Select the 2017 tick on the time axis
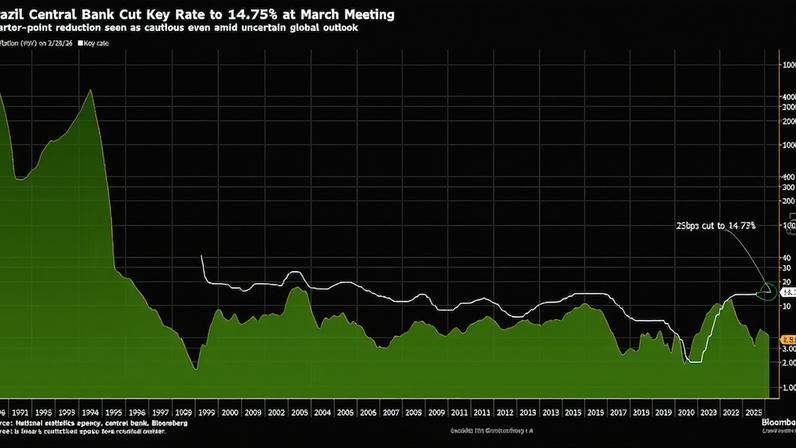Screen dimensions: 796x448 [619, 411]
